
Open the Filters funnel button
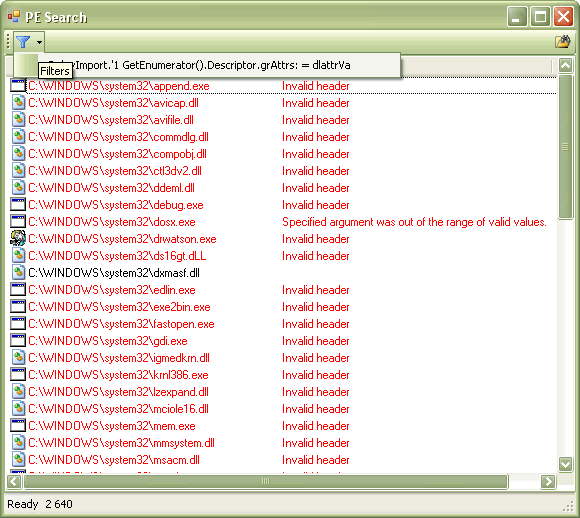coord(23,42)
